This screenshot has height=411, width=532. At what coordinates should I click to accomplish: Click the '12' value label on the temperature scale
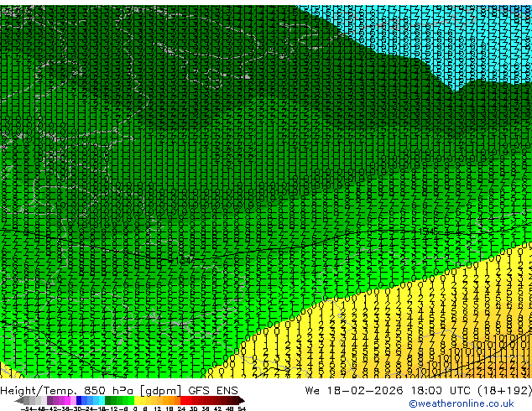[x=158, y=408]
